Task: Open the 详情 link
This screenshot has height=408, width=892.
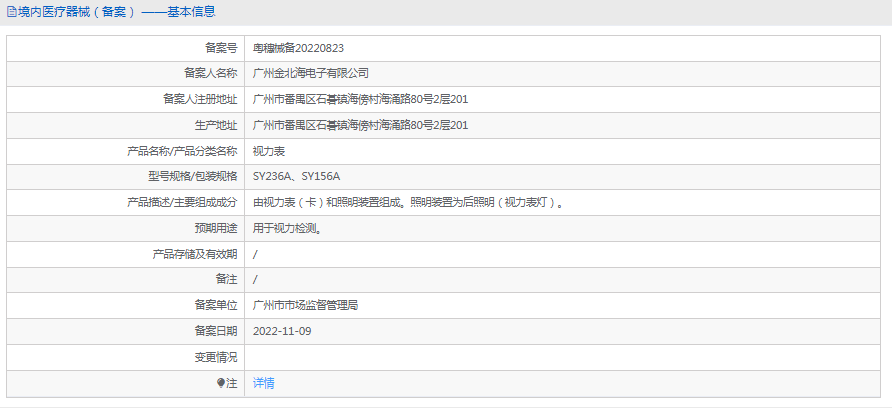Action: coord(264,384)
